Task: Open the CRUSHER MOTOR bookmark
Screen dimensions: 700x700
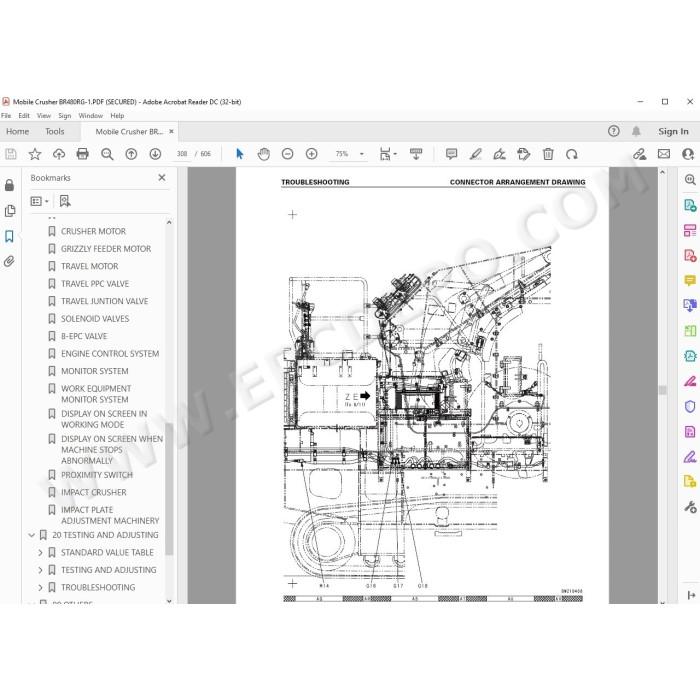Action: coord(93,231)
